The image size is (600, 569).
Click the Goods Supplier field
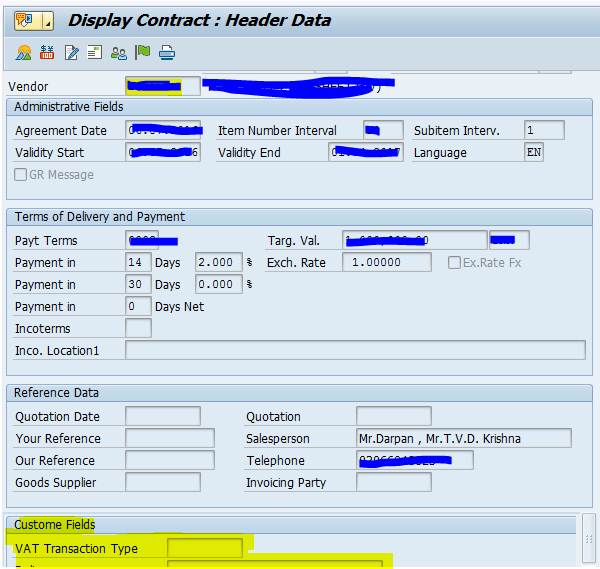coord(163,482)
